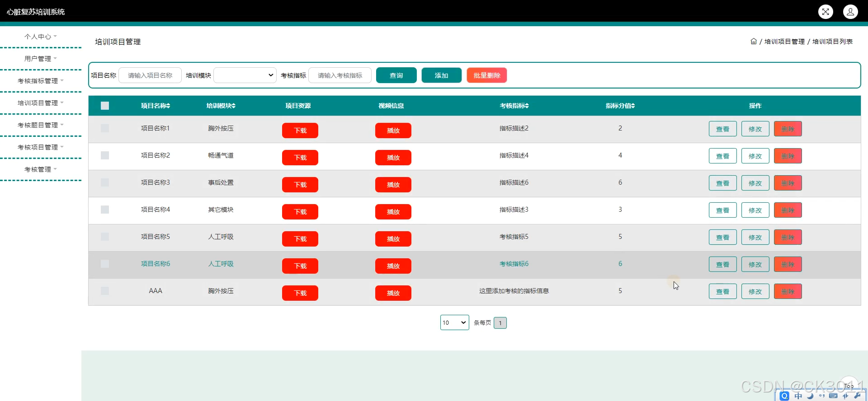Screen dimensions: 868x401
Task: View details of 项目名称1 row
Action: [723, 129]
